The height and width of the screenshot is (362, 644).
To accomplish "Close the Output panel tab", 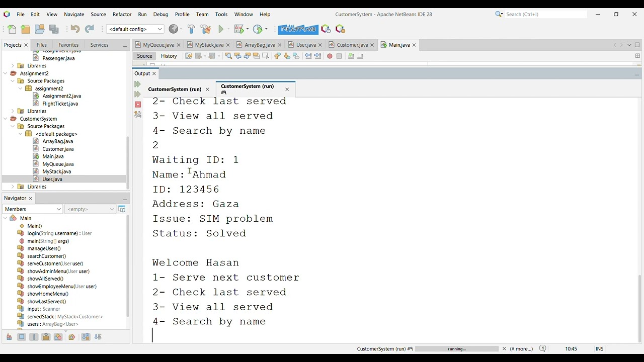I will point(154,73).
